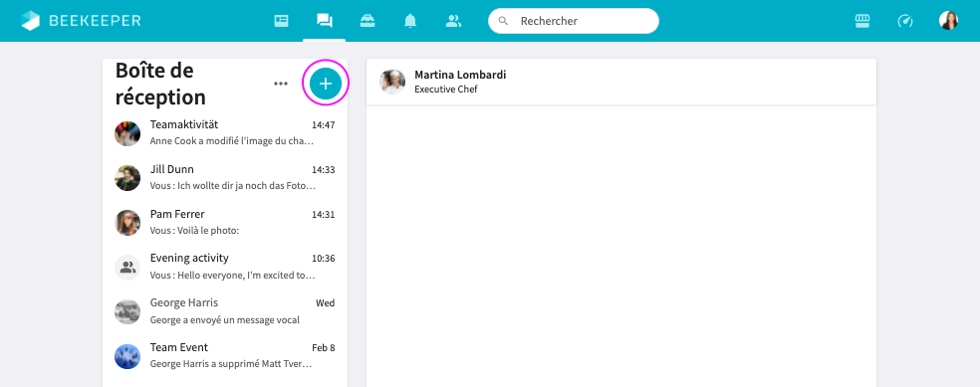The width and height of the screenshot is (980, 387).
Task: Click the 10:36 timestamp on Evening activity
Action: click(x=323, y=259)
